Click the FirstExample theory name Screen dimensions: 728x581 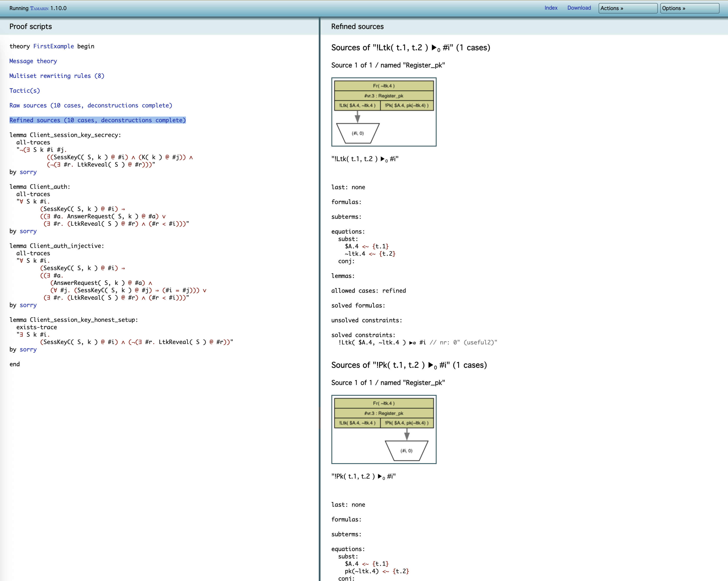point(53,46)
